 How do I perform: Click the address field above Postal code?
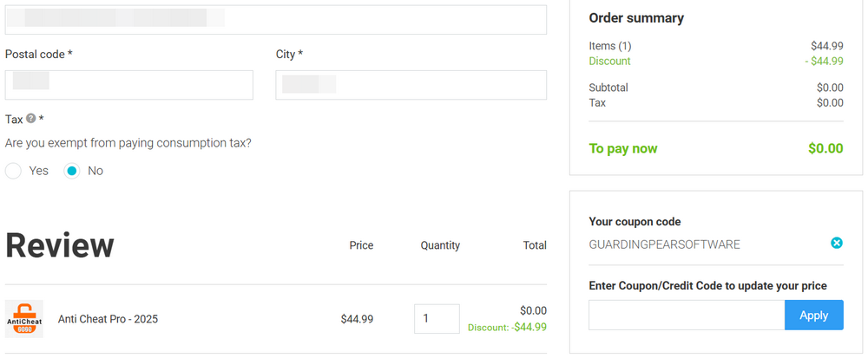click(x=275, y=19)
